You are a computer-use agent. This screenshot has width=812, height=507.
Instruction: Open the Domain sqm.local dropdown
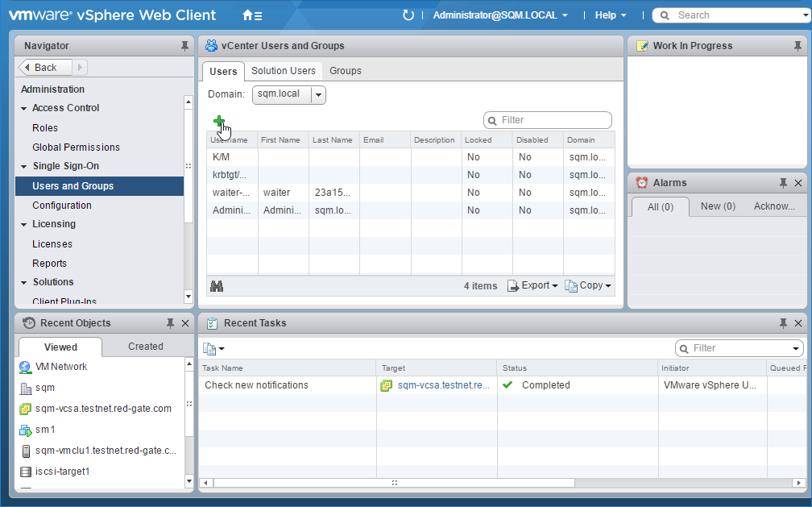click(318, 95)
